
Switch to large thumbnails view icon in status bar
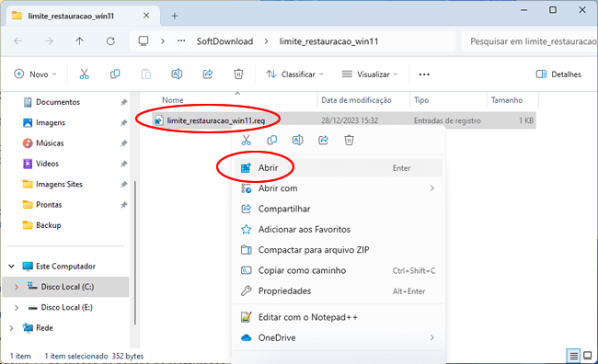point(588,356)
